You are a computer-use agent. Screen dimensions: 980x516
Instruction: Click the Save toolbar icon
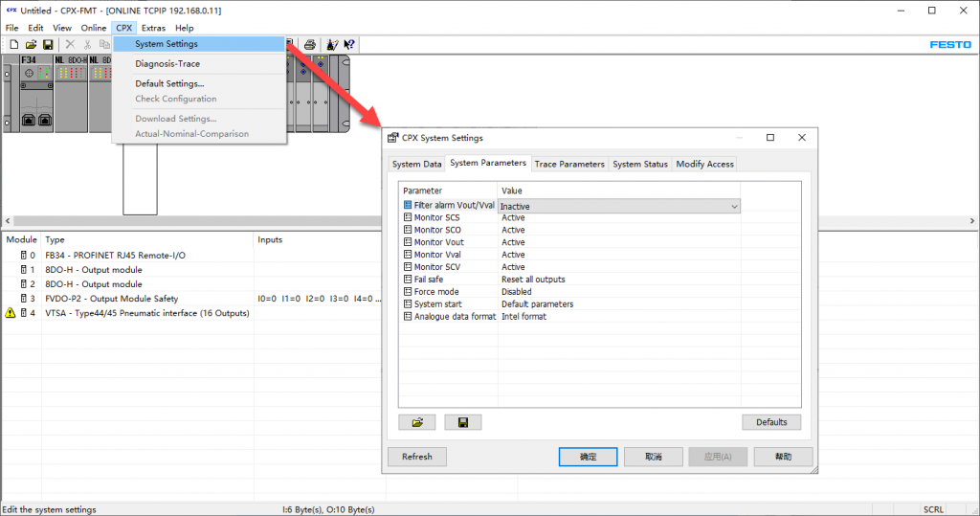coord(48,44)
